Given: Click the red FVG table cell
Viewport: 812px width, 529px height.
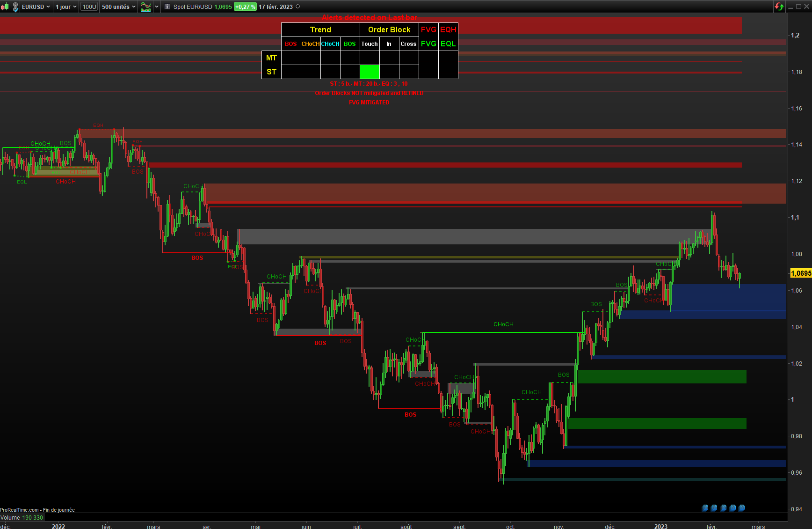Looking at the screenshot, I should [x=428, y=29].
